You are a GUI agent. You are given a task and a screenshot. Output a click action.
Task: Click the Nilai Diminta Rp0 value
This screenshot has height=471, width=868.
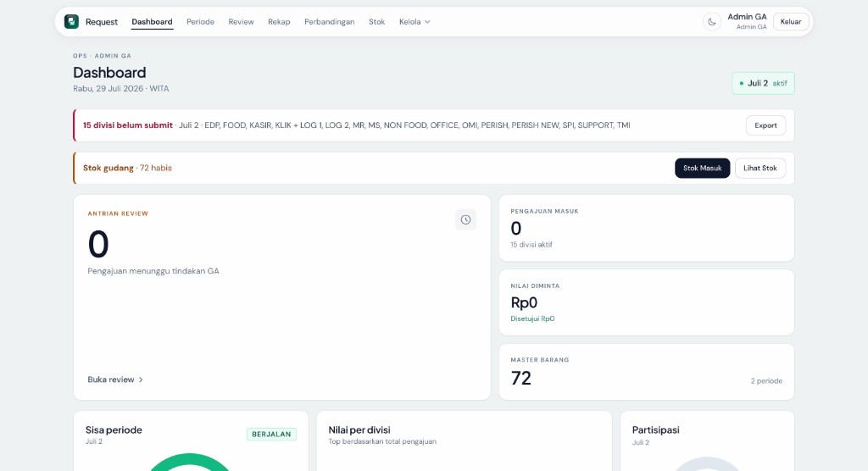coord(524,302)
